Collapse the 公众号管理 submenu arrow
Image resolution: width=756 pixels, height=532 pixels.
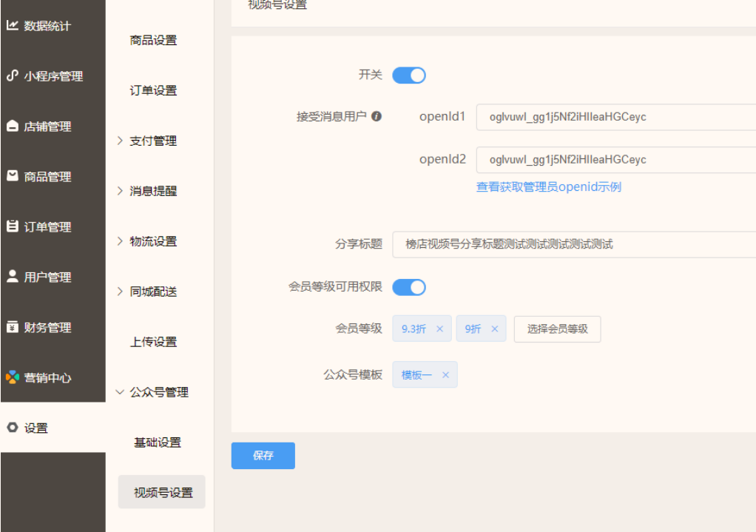(120, 392)
